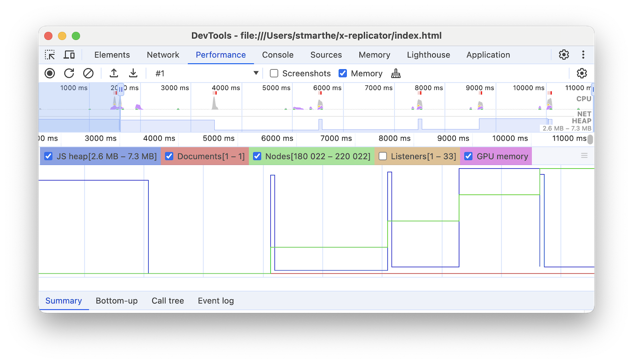633x364 pixels.
Task: Disable the Memory checkbox
Action: coord(342,73)
